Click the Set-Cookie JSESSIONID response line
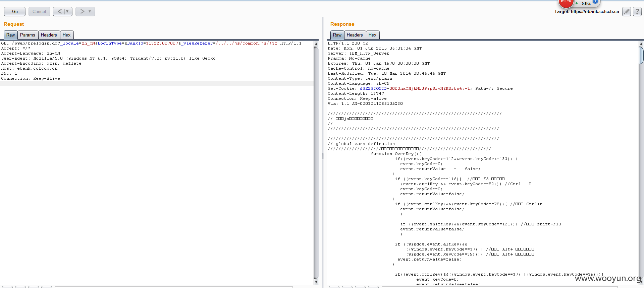644x288 pixels. point(420,88)
